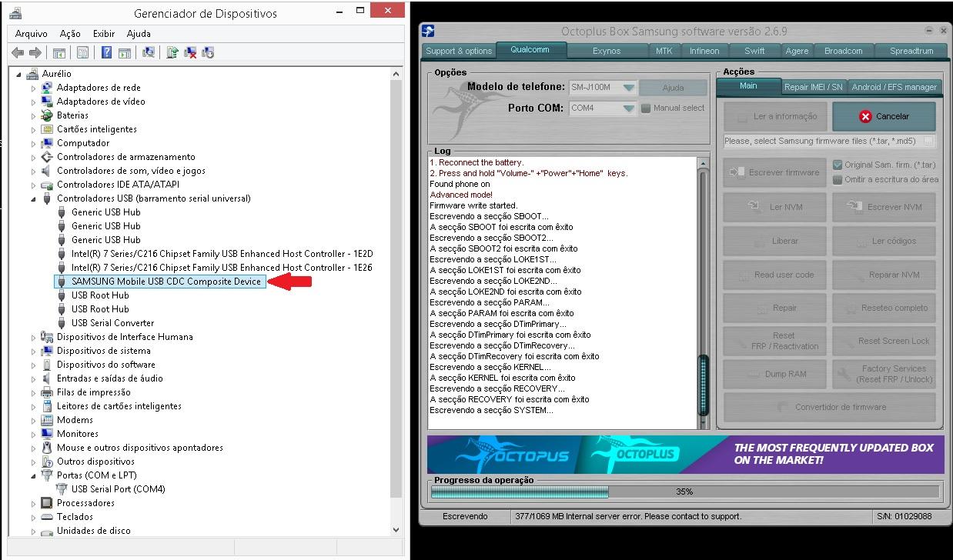Viewport: 953px width, 560px height.
Task: Open the Android / EFS manager tab
Action: [x=894, y=87]
